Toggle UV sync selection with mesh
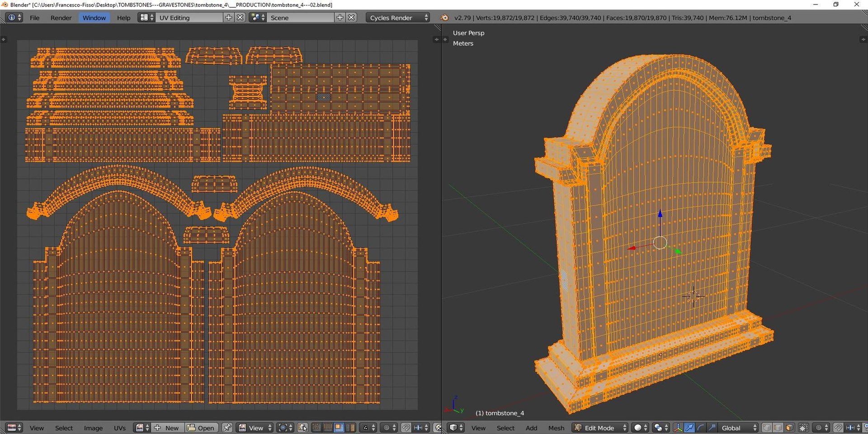The image size is (868, 434). (x=302, y=428)
